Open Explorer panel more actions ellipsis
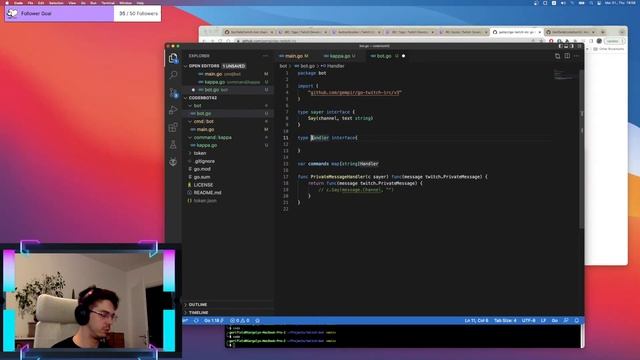Screen dimensions: 640x360 (266, 56)
